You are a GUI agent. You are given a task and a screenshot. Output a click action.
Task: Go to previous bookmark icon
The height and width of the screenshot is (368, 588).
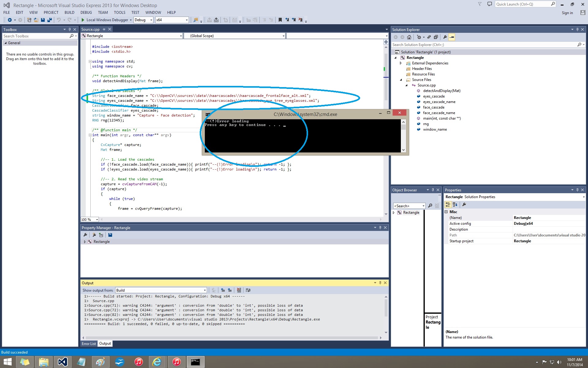[287, 20]
